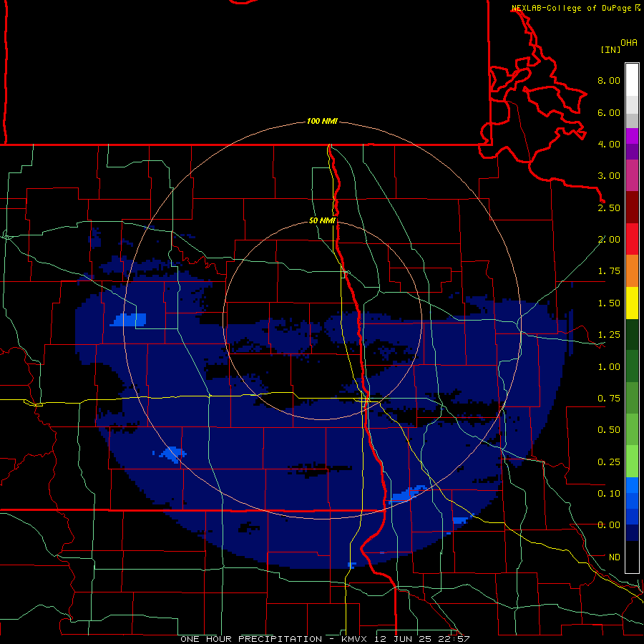Click the magenta color swatch near 4.00
Screen dimensions: 644x644
point(632,136)
